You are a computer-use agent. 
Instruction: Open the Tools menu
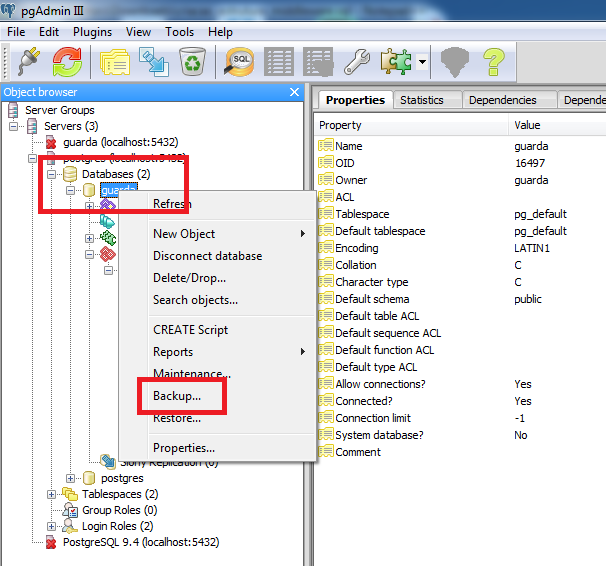[179, 32]
